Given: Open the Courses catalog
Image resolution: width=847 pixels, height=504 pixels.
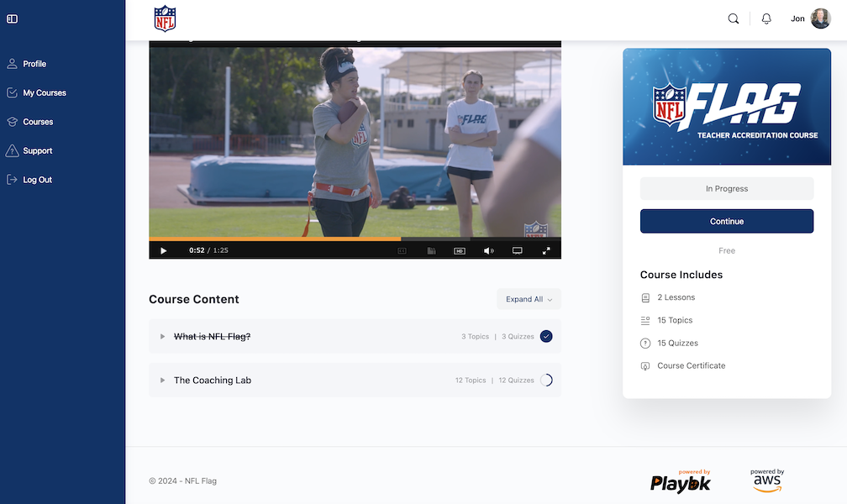Looking at the screenshot, I should tap(38, 122).
